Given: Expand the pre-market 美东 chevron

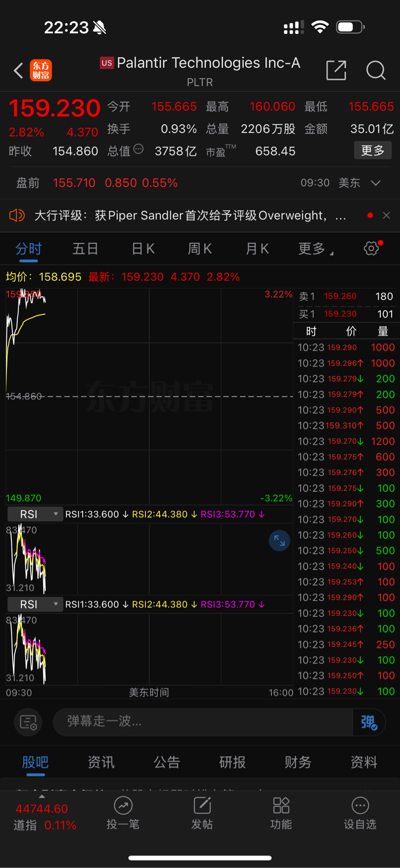Looking at the screenshot, I should pyautogui.click(x=376, y=183).
